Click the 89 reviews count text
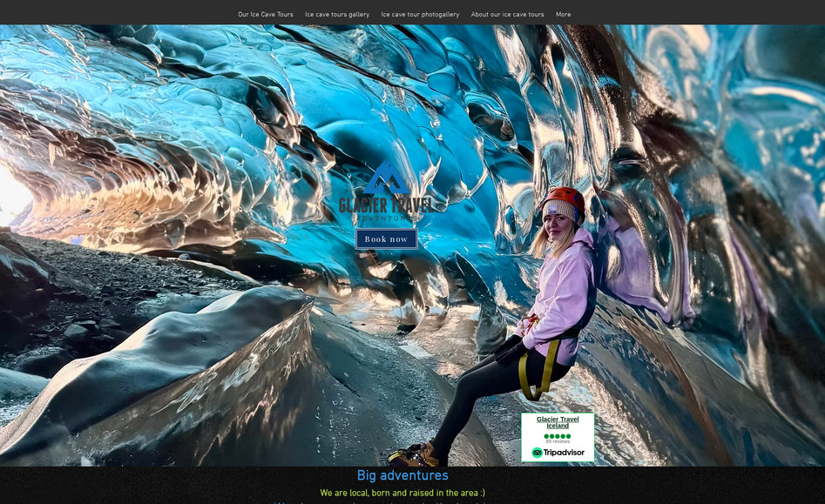 (558, 442)
